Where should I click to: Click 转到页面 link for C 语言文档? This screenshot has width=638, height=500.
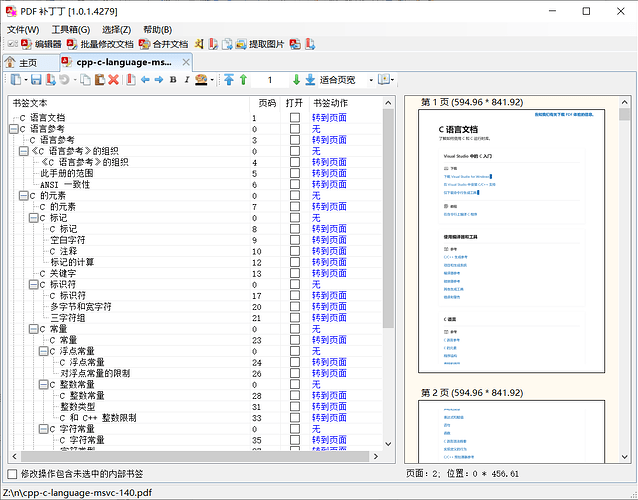pyautogui.click(x=329, y=118)
